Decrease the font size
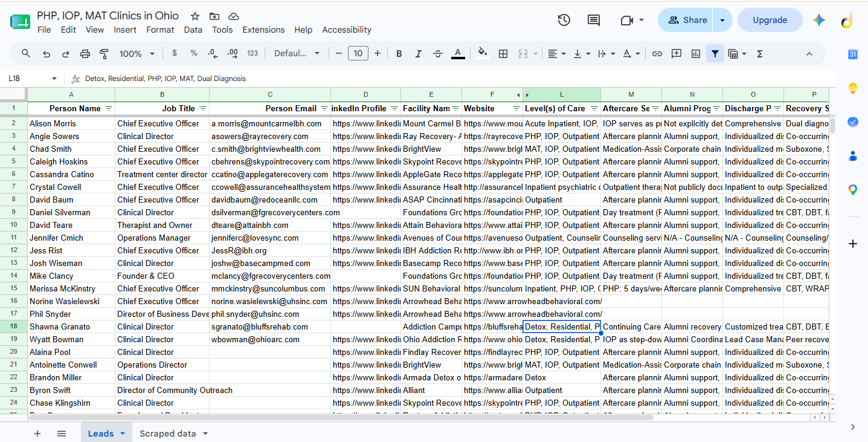Viewport: 868px width, 442px height. coord(339,53)
